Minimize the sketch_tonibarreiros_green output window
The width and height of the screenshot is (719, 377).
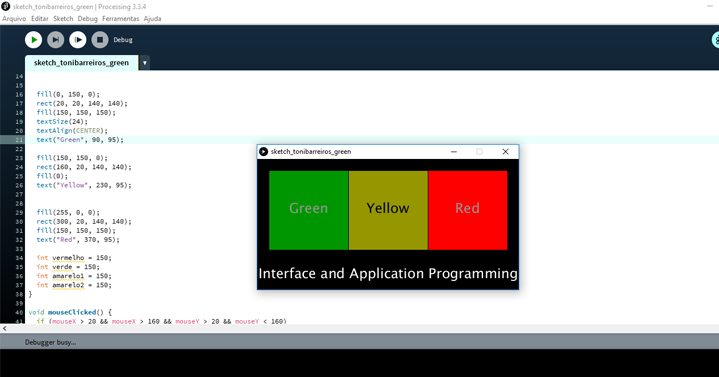click(x=454, y=152)
